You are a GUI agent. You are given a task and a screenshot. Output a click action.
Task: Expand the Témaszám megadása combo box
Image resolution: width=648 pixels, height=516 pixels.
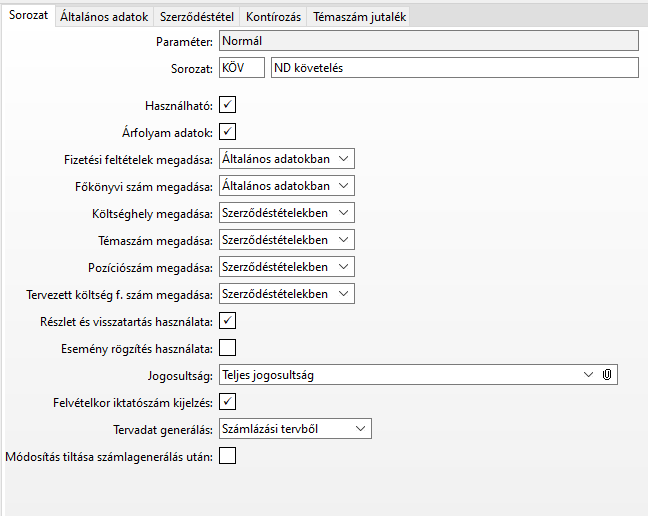pos(344,240)
